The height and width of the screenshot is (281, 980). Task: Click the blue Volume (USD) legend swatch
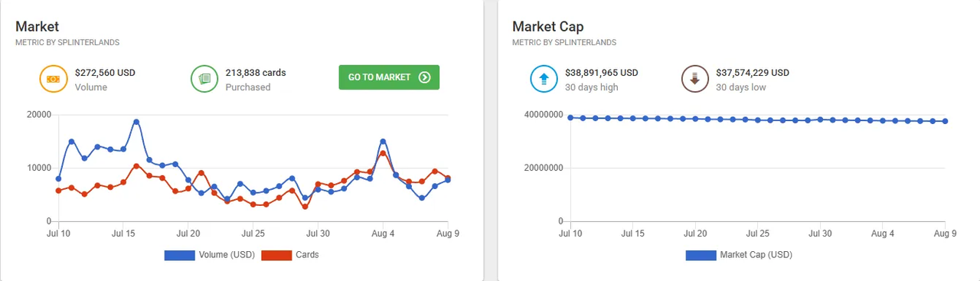(x=179, y=255)
